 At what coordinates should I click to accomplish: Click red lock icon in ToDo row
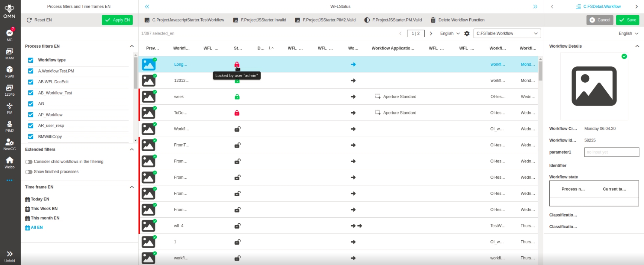click(x=237, y=113)
